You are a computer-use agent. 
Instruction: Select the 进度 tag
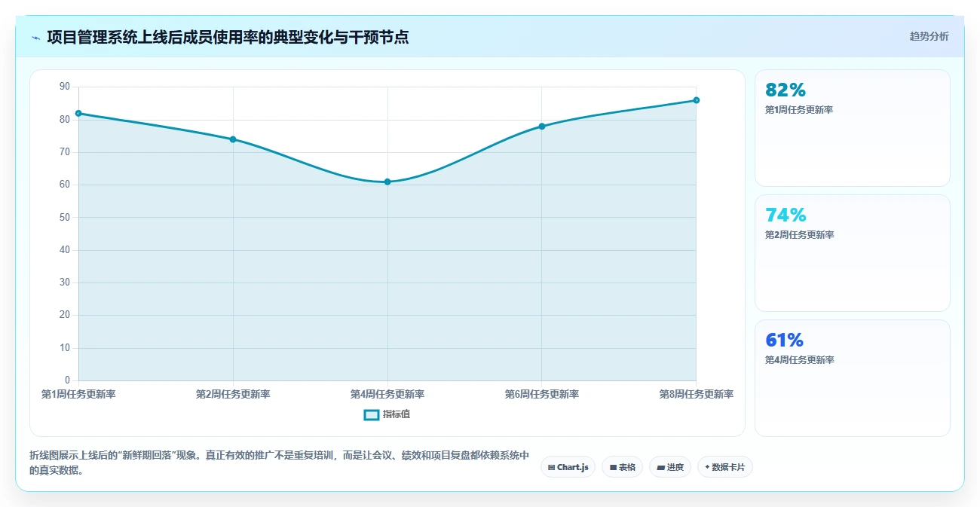pyautogui.click(x=669, y=467)
